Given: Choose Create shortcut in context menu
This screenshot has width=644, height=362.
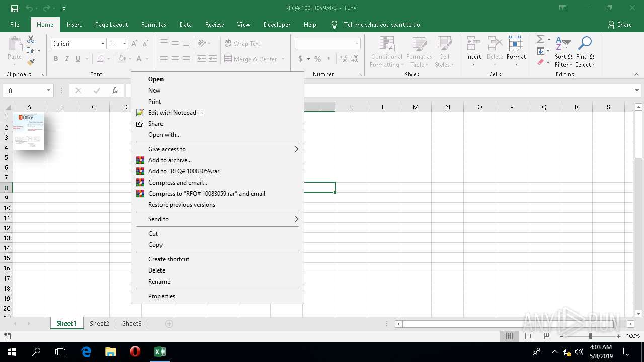Looking at the screenshot, I should 217,259.
